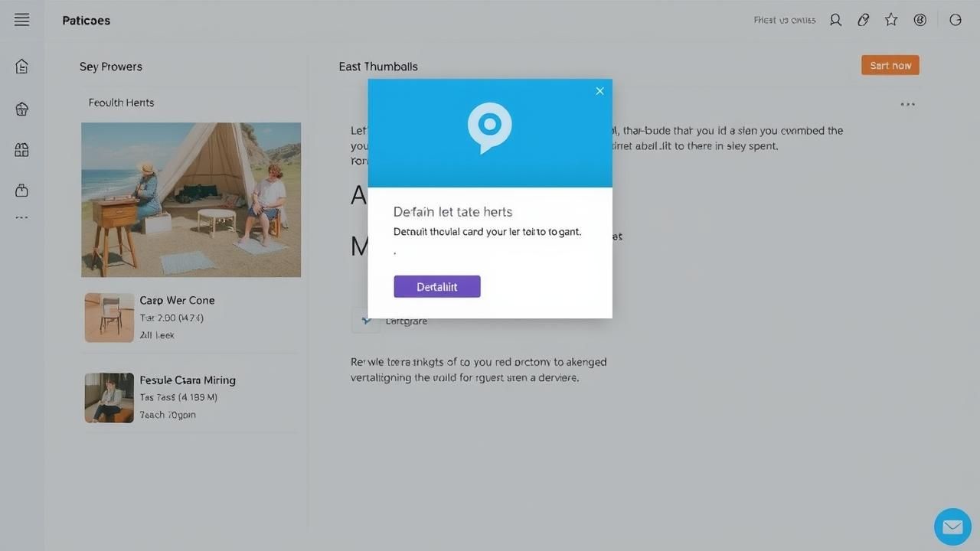This screenshot has height=551, width=980.
Task: Click the purple Dertaliirt button in dialog
Action: coord(436,286)
